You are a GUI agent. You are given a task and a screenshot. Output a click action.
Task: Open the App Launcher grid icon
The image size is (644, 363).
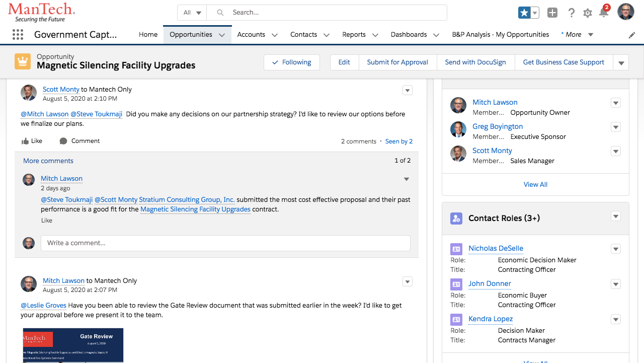pos(18,35)
